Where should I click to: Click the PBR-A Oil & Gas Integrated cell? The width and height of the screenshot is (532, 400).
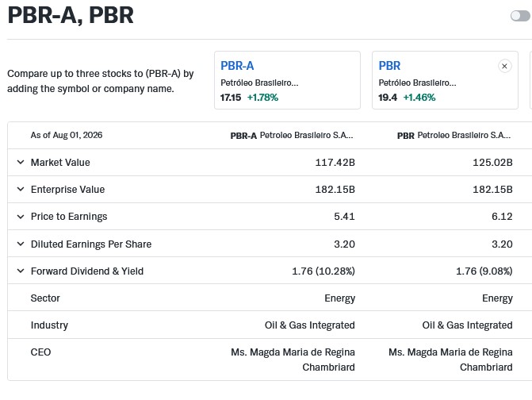pyautogui.click(x=309, y=325)
